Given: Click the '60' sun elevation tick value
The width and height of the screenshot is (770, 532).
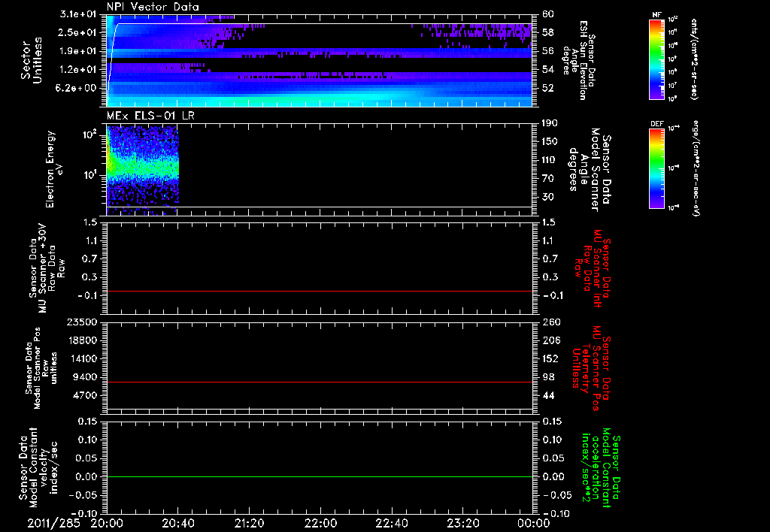Looking at the screenshot, I should point(548,14).
